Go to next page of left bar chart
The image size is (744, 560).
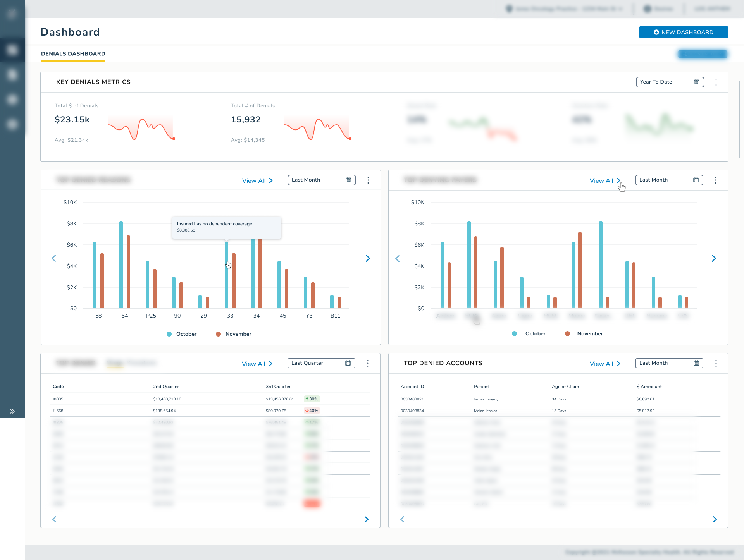(368, 258)
